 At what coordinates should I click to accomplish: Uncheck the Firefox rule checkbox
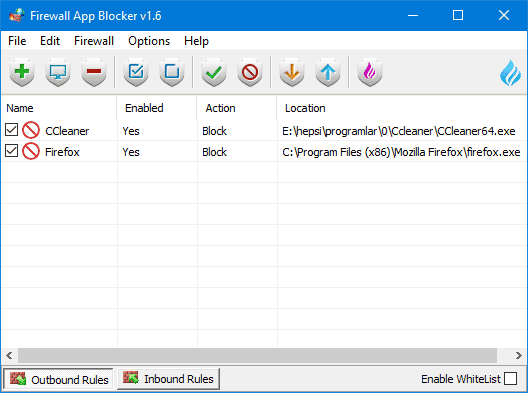tap(11, 151)
